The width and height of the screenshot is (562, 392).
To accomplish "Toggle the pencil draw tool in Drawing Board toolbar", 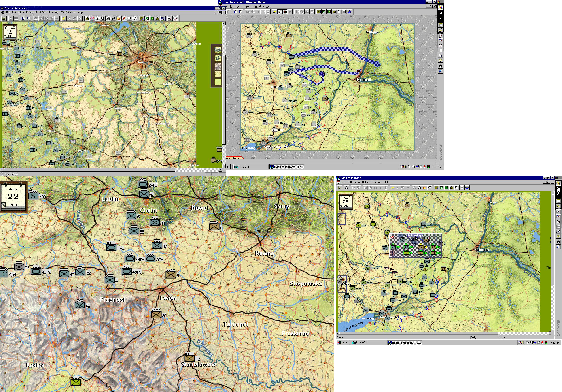I will (x=280, y=12).
